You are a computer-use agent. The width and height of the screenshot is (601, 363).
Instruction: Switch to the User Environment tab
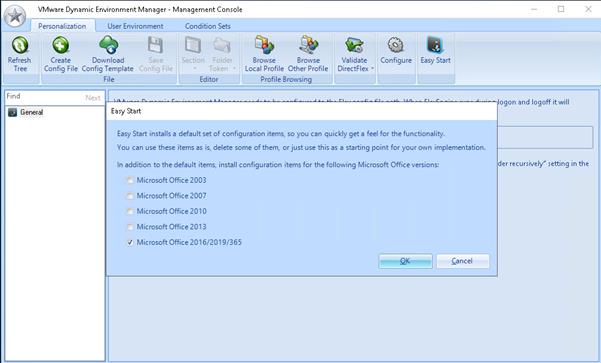tap(135, 26)
